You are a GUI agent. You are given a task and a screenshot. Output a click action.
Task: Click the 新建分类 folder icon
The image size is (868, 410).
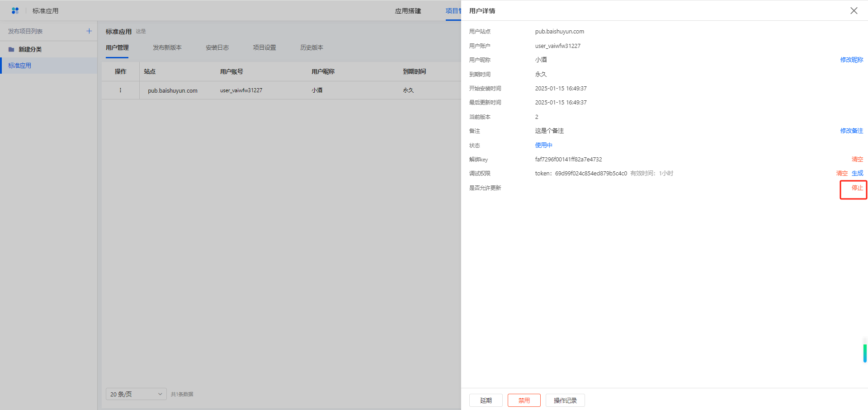pyautogui.click(x=11, y=49)
